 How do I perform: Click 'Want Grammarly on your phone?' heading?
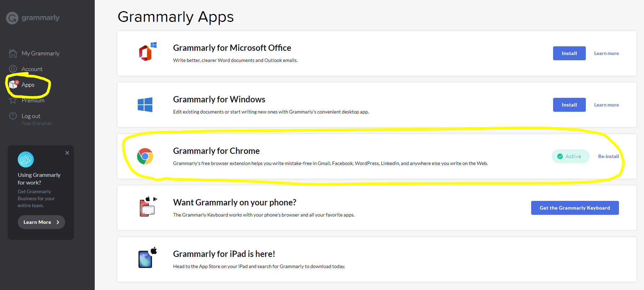click(x=235, y=202)
